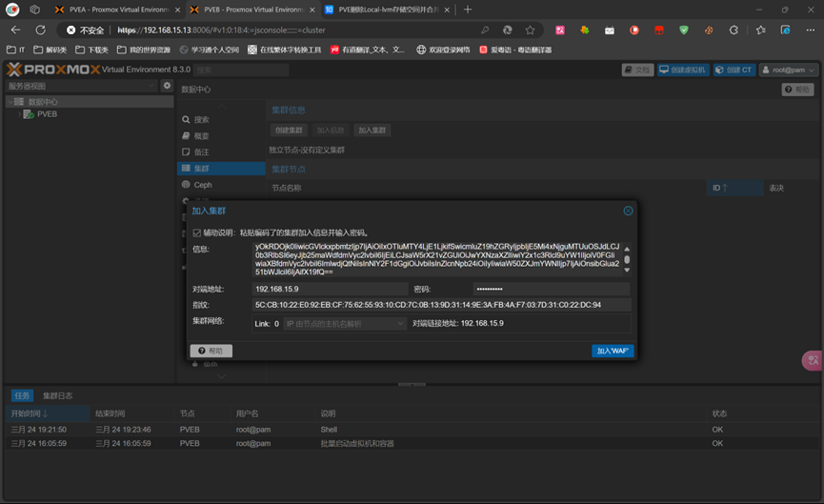Image resolution: width=824 pixels, height=504 pixels.
Task: Click the scrollbar thumb in the 信息 text area
Action: click(627, 259)
